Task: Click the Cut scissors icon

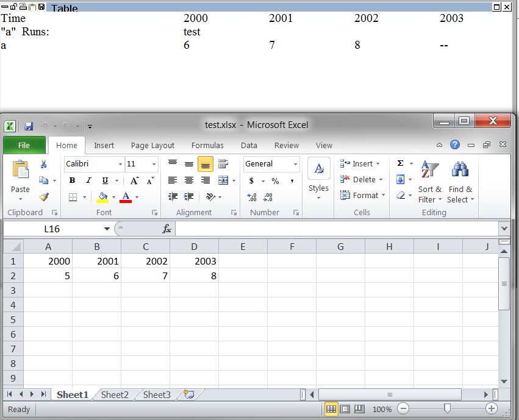Action: click(43, 164)
